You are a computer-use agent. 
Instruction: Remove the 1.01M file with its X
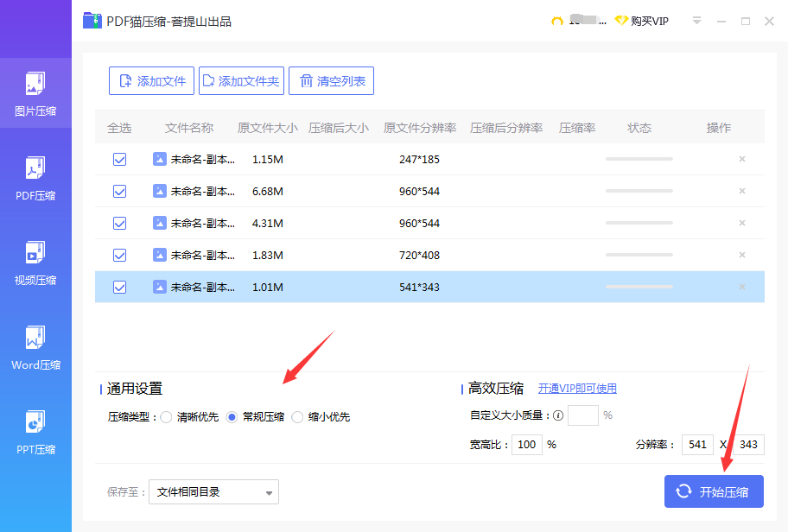pyautogui.click(x=741, y=287)
